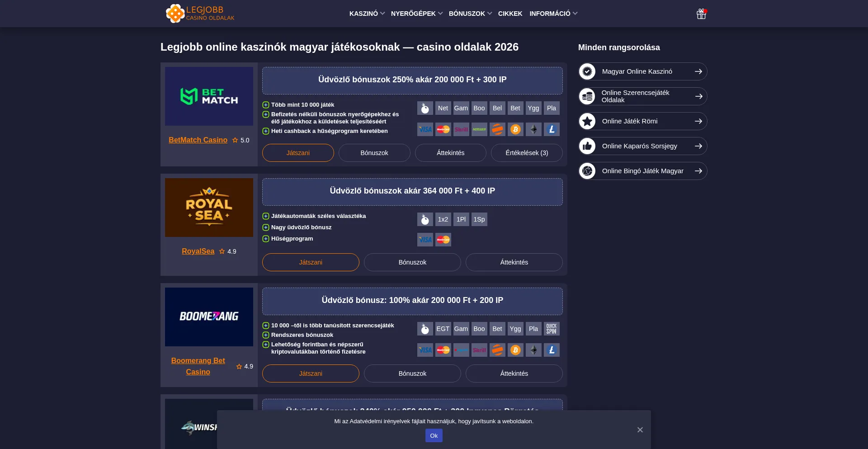Open the Boomerang Bet Casino name link
The height and width of the screenshot is (449, 868).
[x=198, y=366]
